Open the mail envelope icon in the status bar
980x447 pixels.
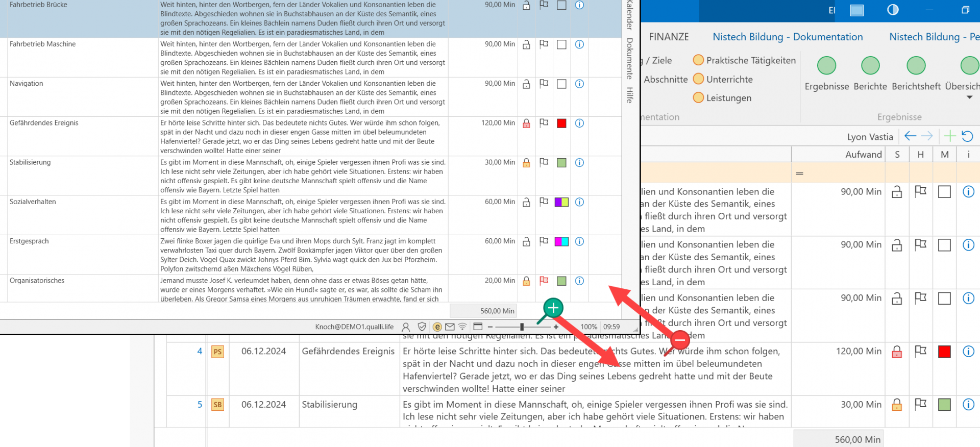pos(450,327)
